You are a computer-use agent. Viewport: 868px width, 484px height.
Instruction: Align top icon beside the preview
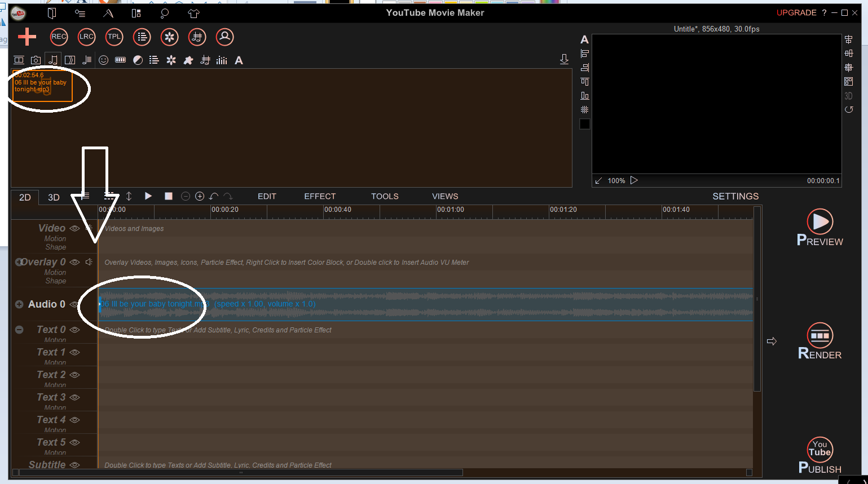(x=585, y=82)
